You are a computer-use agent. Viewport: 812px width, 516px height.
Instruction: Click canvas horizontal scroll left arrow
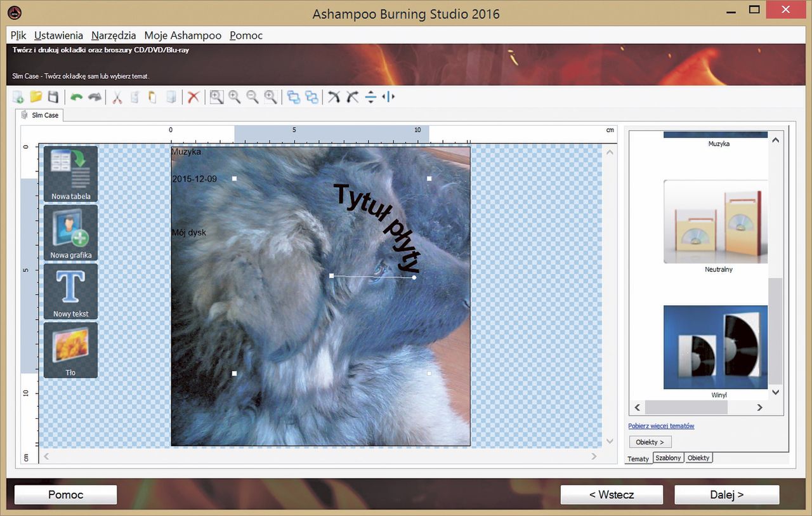46,456
